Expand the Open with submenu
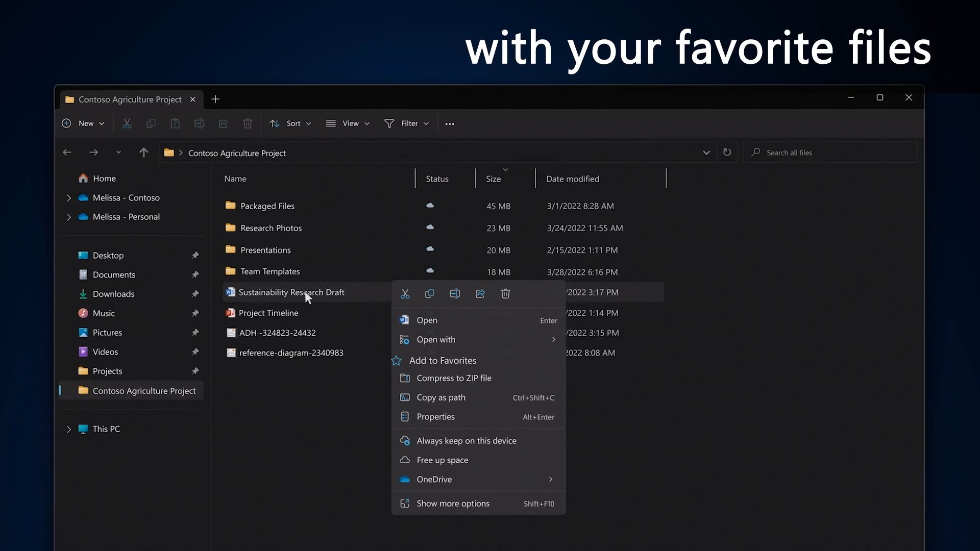 click(x=553, y=340)
